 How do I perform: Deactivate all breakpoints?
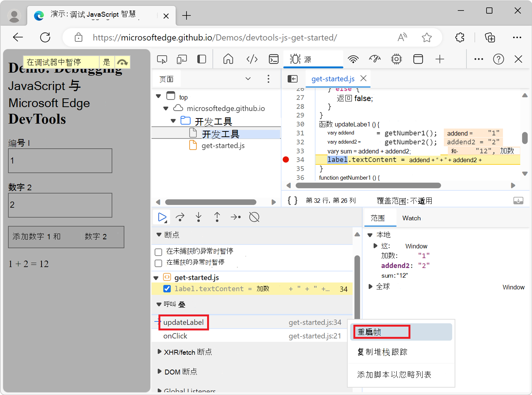(254, 217)
